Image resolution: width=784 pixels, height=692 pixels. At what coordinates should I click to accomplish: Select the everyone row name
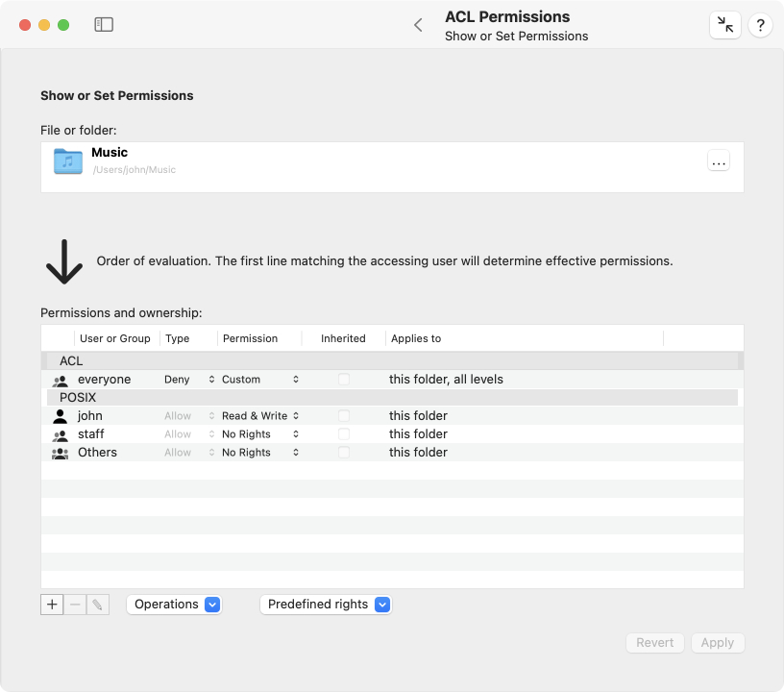coord(104,379)
